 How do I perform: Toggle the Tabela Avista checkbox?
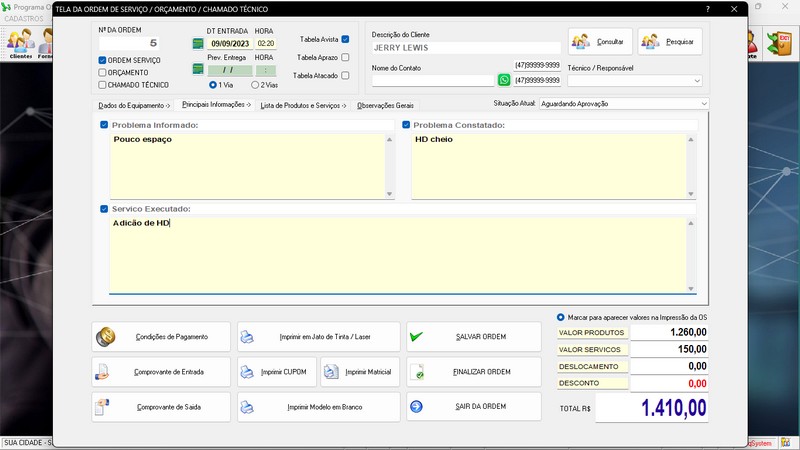tap(345, 39)
